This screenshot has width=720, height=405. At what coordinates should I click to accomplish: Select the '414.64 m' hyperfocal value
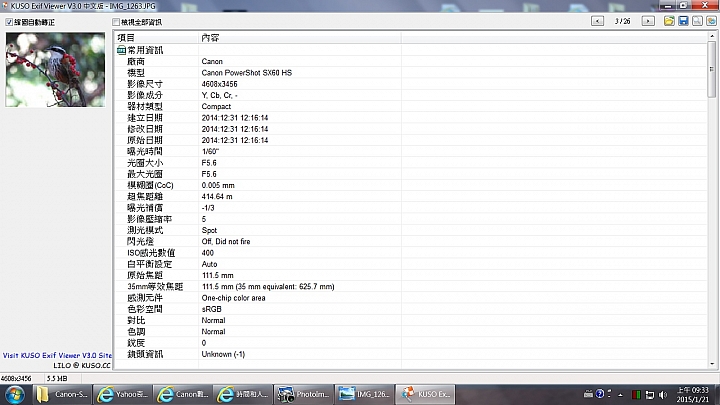tap(217, 197)
